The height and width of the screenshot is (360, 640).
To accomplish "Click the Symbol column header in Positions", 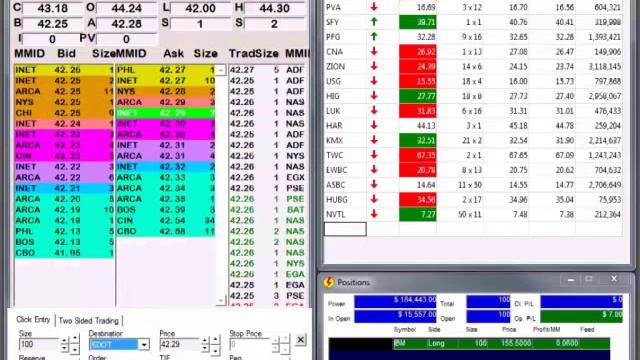I will point(404,329).
